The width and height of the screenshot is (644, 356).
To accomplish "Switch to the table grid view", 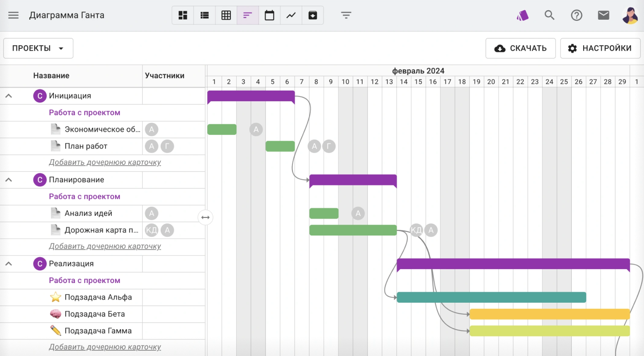I will click(226, 15).
